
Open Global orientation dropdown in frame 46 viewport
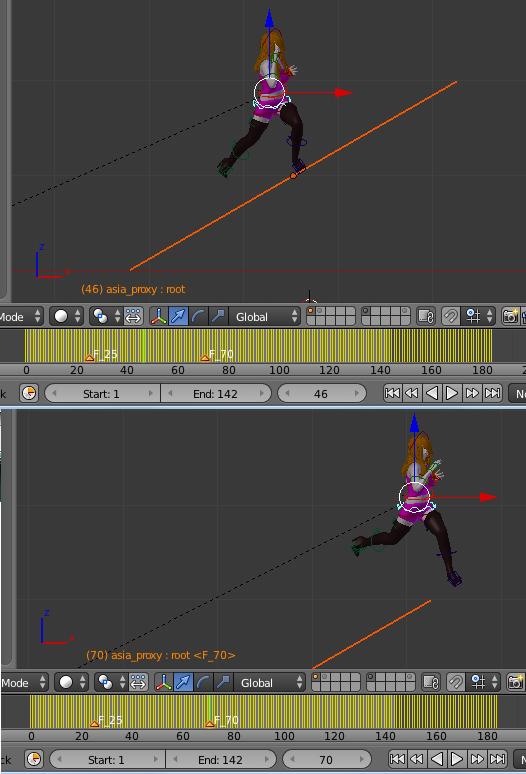(264, 316)
